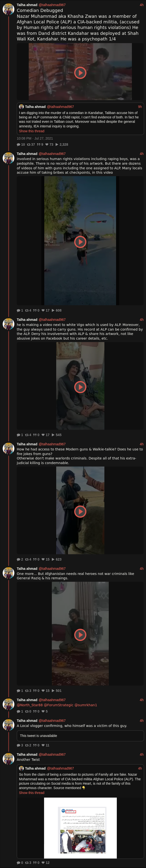This screenshot has width=146, height=868.
Task: Play the video of the man sitting on a carpet
Action: [x=80, y=635]
